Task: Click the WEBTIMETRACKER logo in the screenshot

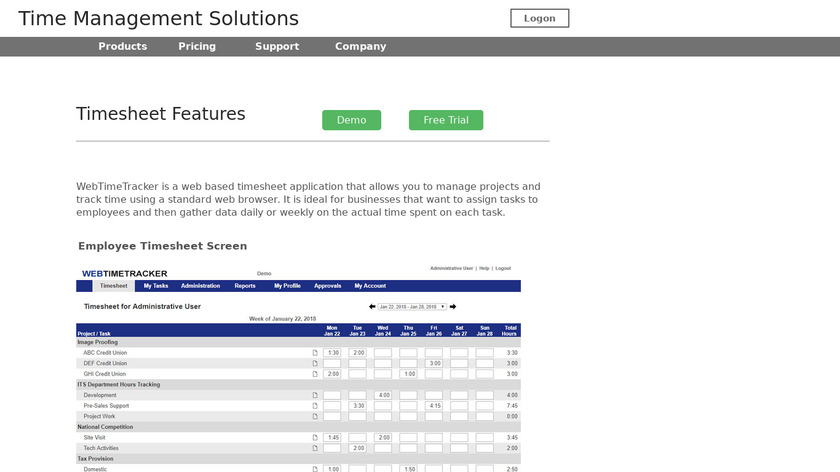Action: [x=124, y=273]
